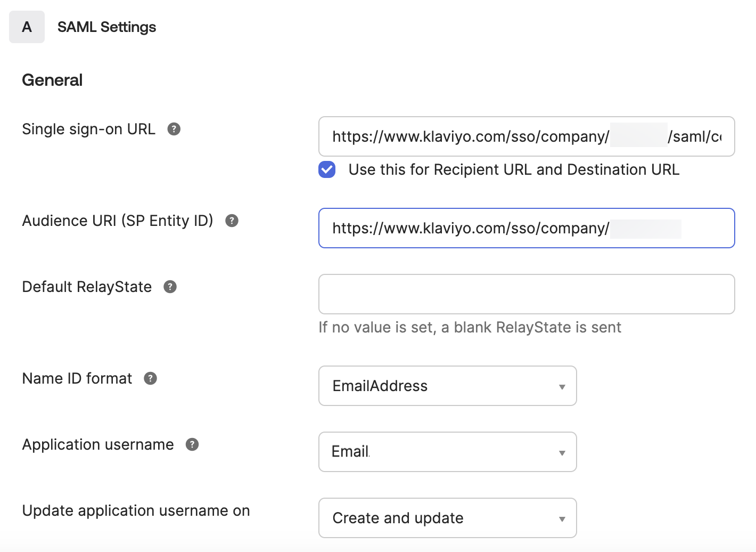756x552 pixels.
Task: Select the EmailAddress value in Name ID format
Action: [x=380, y=386]
